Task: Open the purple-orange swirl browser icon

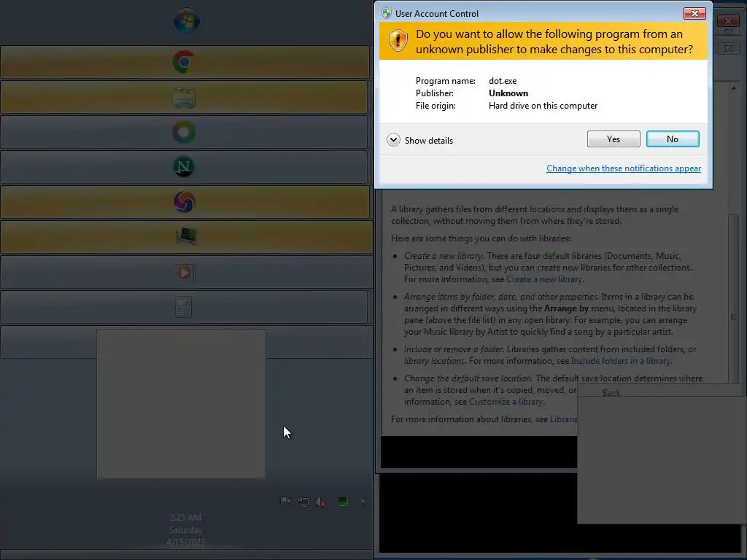Action: coord(185,202)
